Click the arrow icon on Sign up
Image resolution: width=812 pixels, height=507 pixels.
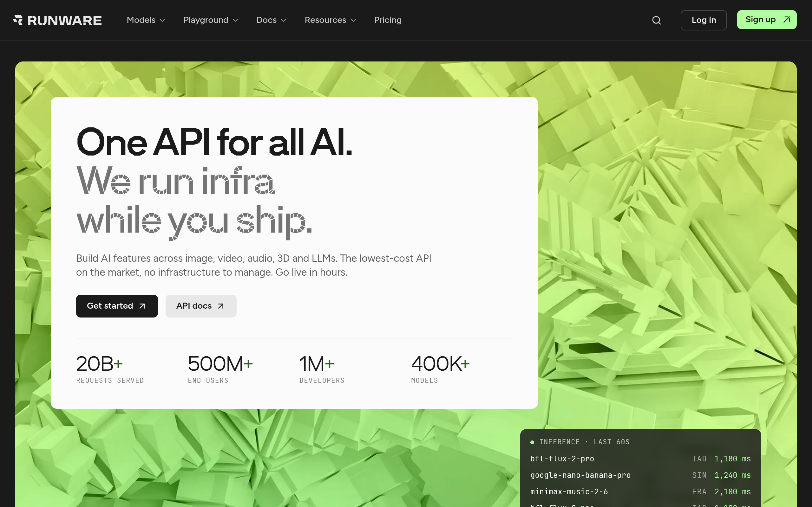787,20
